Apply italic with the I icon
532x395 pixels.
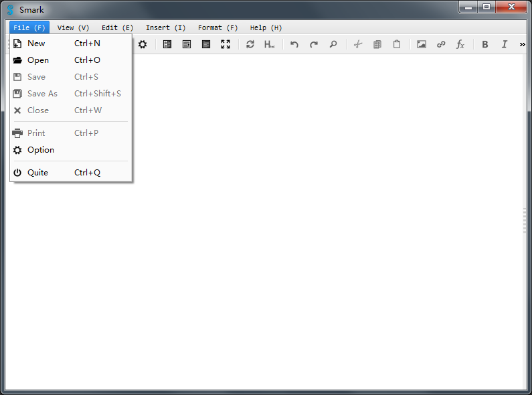(505, 44)
